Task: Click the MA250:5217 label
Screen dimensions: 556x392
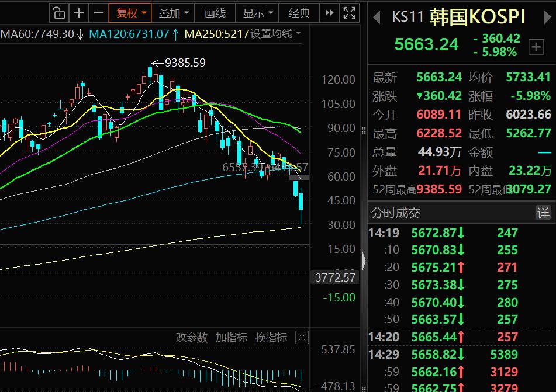Action: tap(217, 34)
